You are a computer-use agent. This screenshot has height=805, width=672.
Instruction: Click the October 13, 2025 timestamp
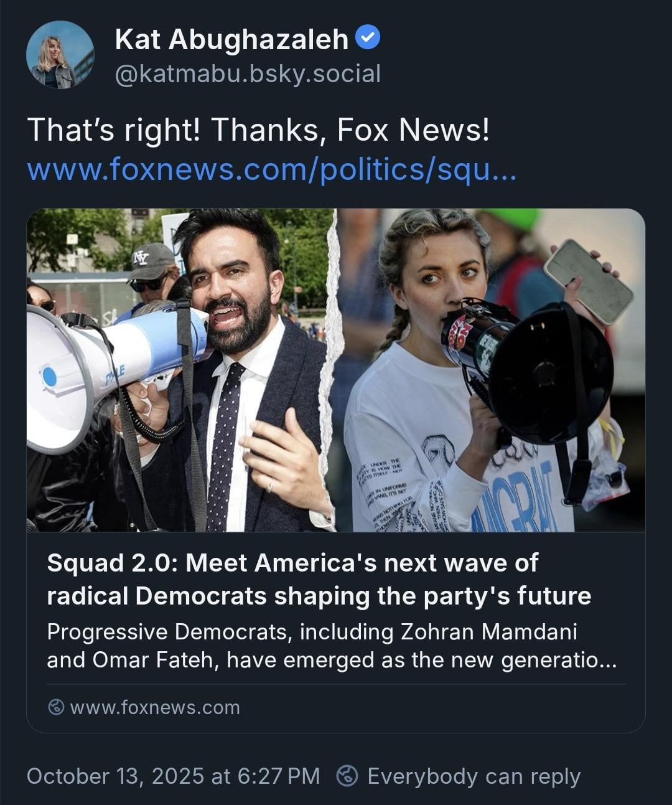tap(173, 776)
